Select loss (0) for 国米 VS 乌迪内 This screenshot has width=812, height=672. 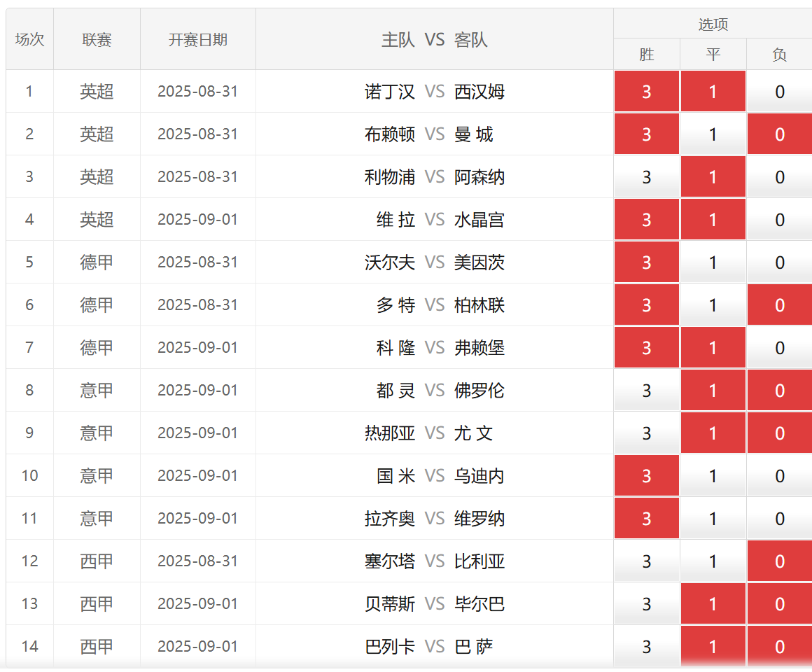click(x=780, y=476)
